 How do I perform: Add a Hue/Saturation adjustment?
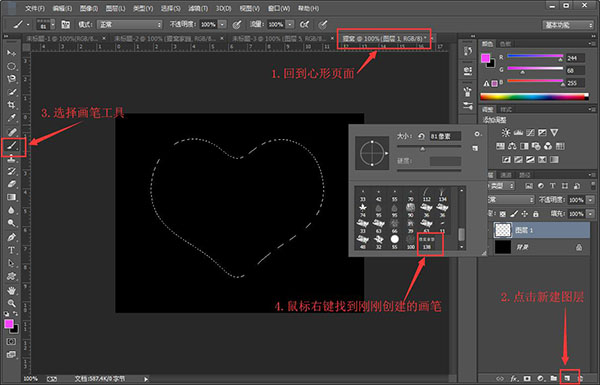pyautogui.click(x=500, y=146)
